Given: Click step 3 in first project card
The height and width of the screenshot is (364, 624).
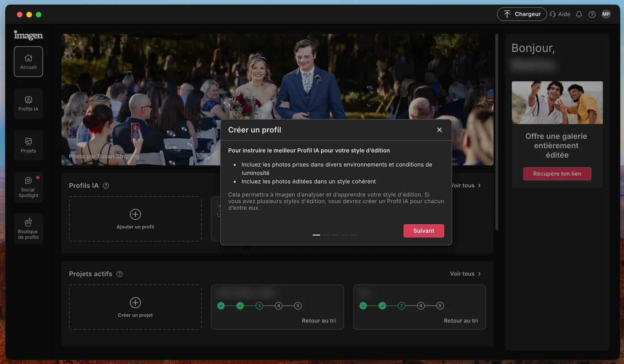Looking at the screenshot, I should (x=259, y=306).
